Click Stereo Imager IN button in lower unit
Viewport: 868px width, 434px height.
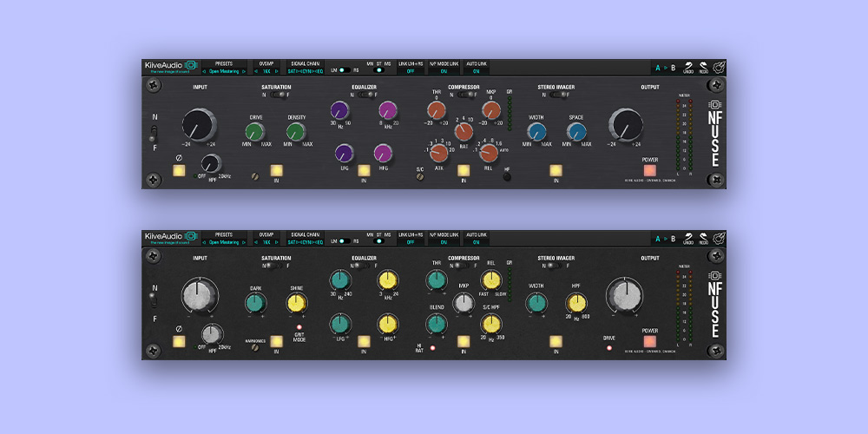coord(556,341)
